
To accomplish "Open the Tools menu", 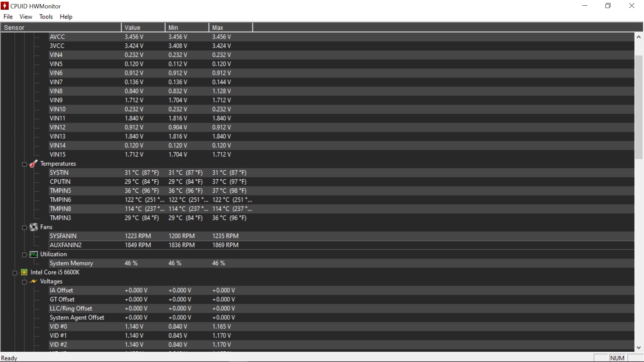I will 46,17.
